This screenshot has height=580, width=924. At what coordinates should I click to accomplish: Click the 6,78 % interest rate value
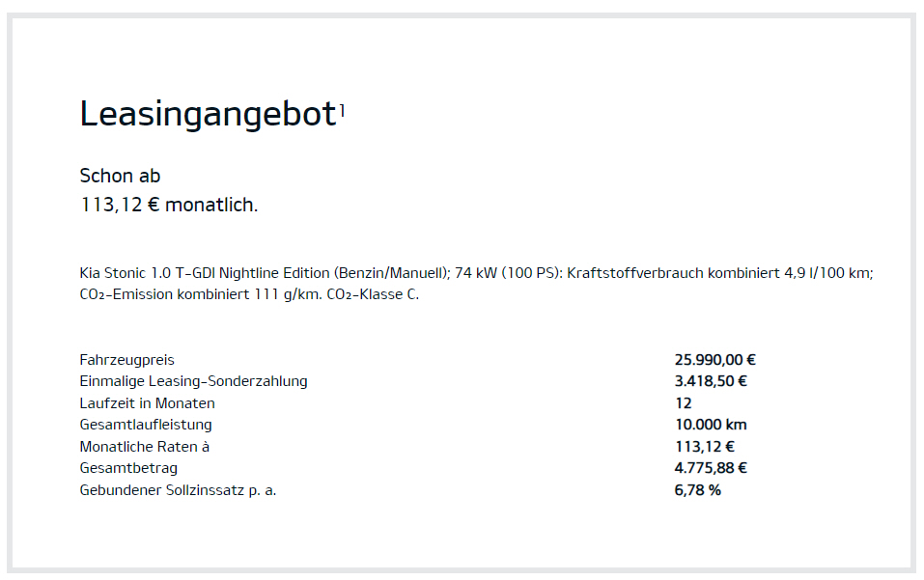[697, 490]
